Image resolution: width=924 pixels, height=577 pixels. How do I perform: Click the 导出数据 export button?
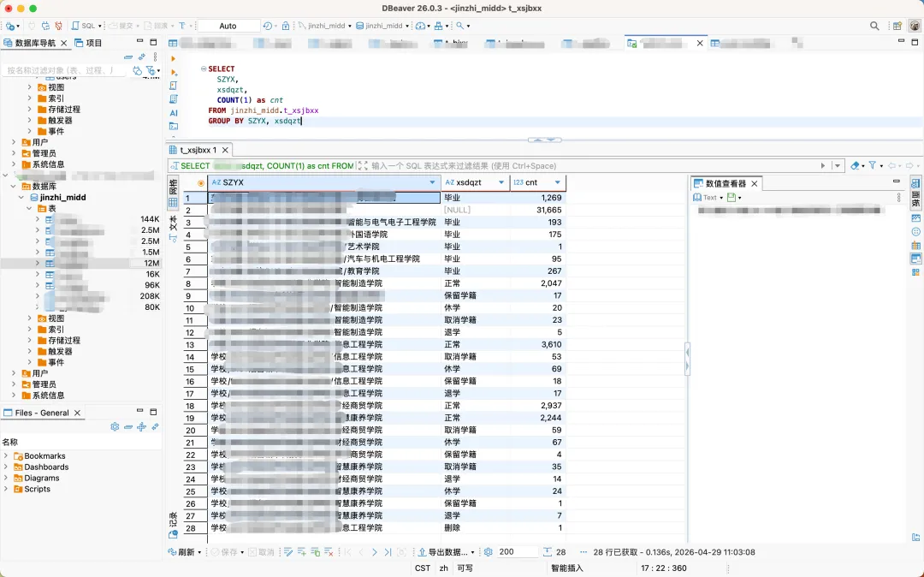pyautogui.click(x=442, y=552)
